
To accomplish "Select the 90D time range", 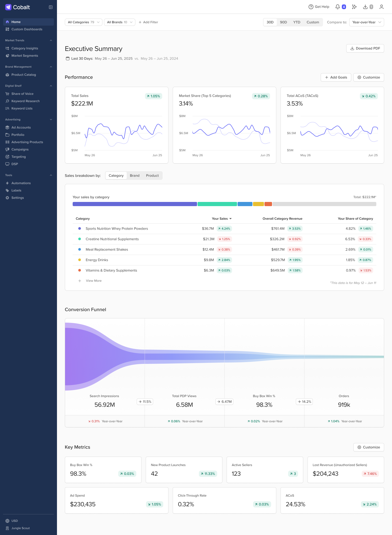I will tap(284, 22).
